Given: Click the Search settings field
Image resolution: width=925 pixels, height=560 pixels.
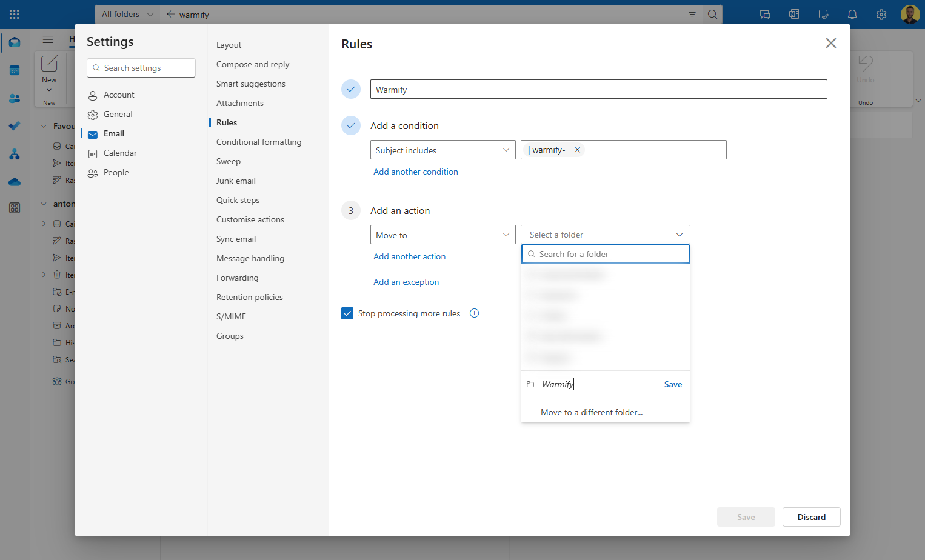Looking at the screenshot, I should 141,68.
